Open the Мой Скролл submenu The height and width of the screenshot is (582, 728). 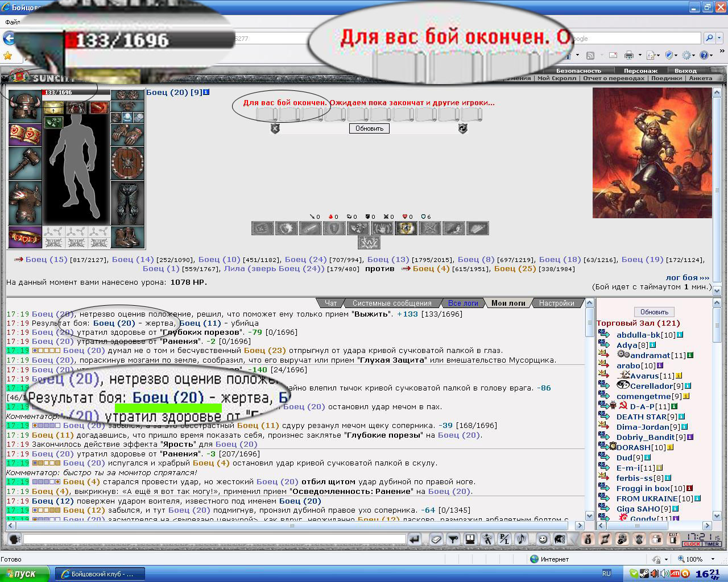[x=556, y=78]
